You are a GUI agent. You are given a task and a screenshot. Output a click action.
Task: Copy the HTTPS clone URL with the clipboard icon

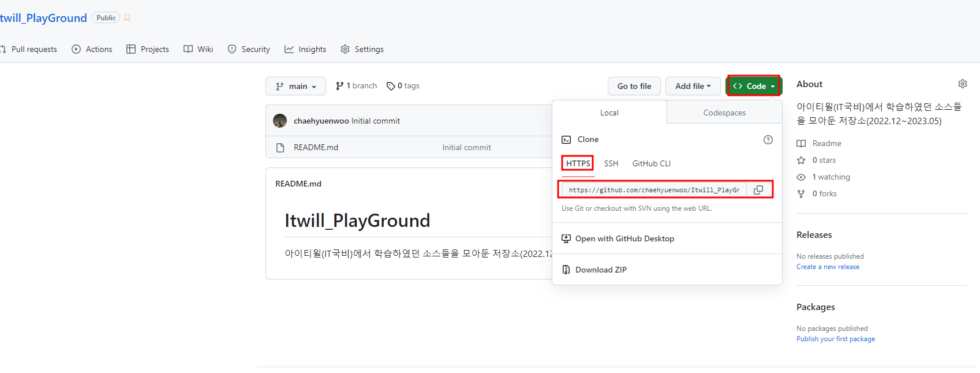click(x=758, y=190)
